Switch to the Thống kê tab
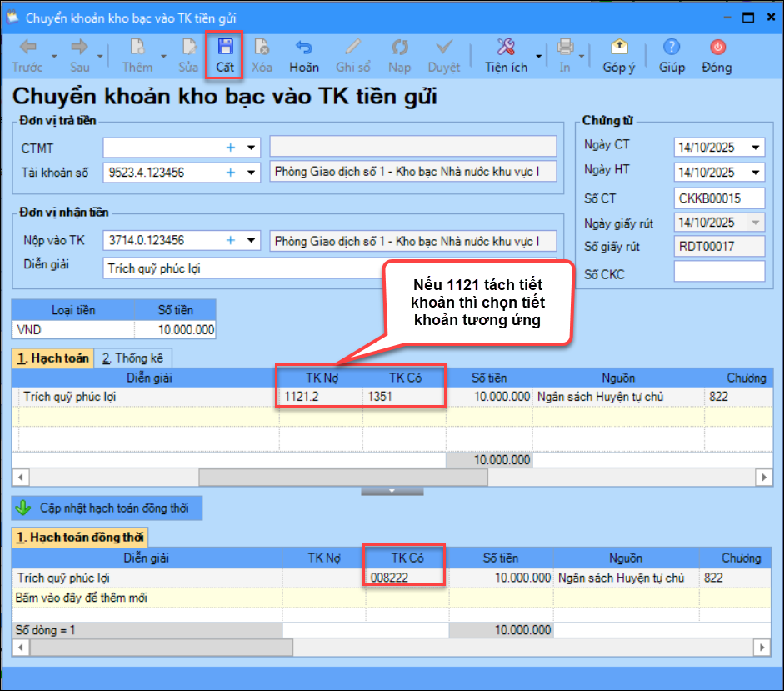The height and width of the screenshot is (691, 784). (x=132, y=358)
